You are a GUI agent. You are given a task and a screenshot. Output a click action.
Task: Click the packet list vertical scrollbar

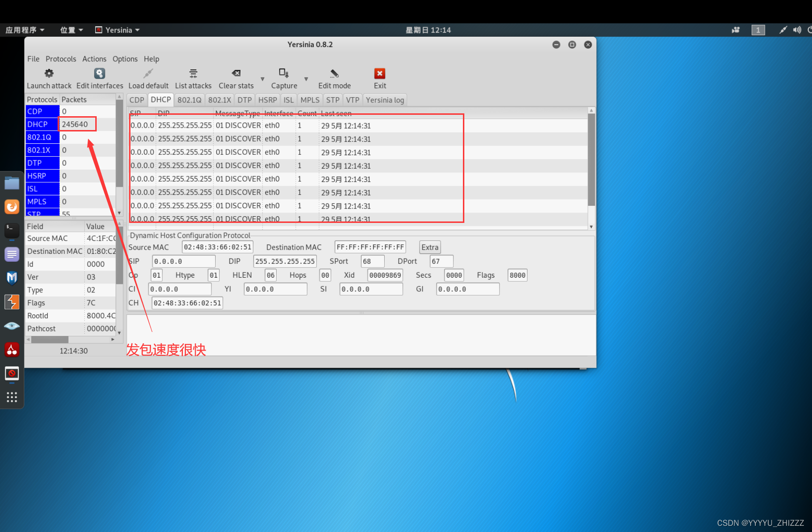tap(591, 161)
